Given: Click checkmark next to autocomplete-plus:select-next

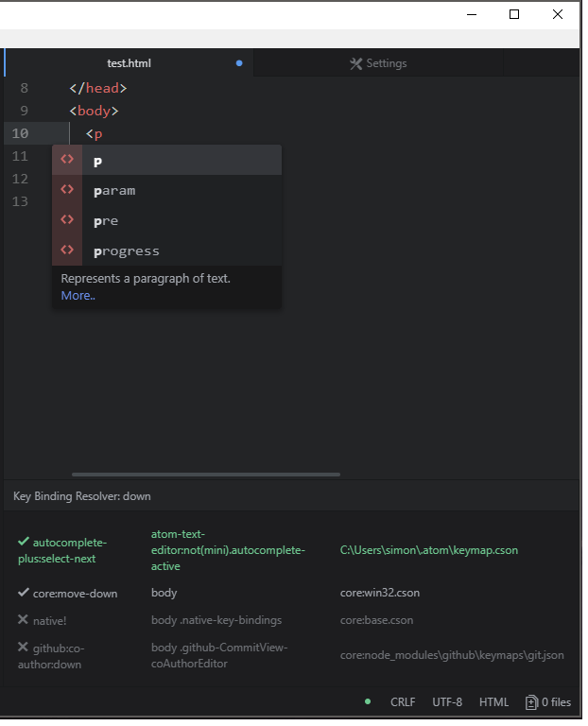Looking at the screenshot, I should tap(24, 542).
